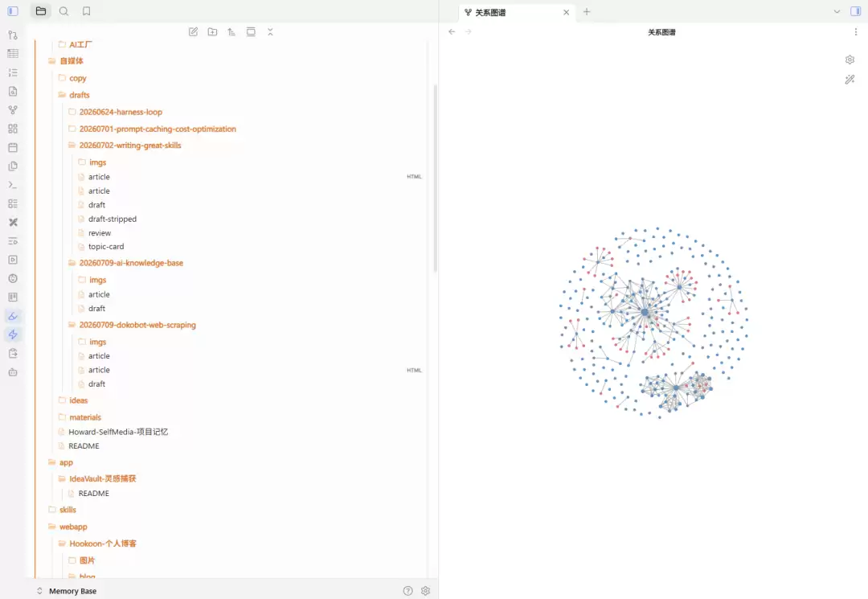Image resolution: width=868 pixels, height=599 pixels.
Task: Click the table ribbon icon
Action: (x=13, y=54)
